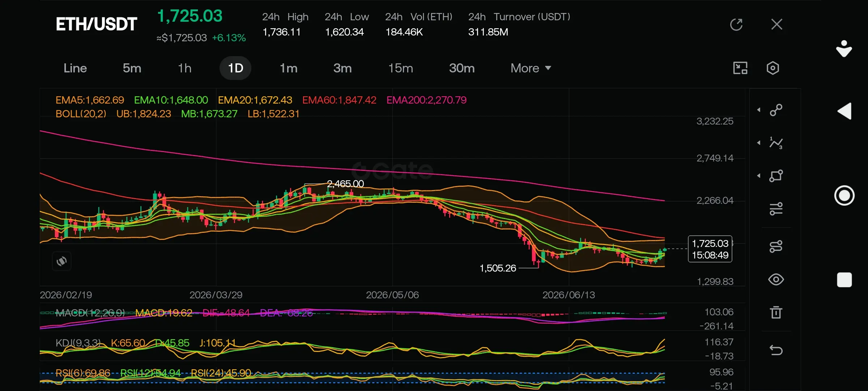
Task: Open chart settings hexagon icon
Action: [x=773, y=68]
